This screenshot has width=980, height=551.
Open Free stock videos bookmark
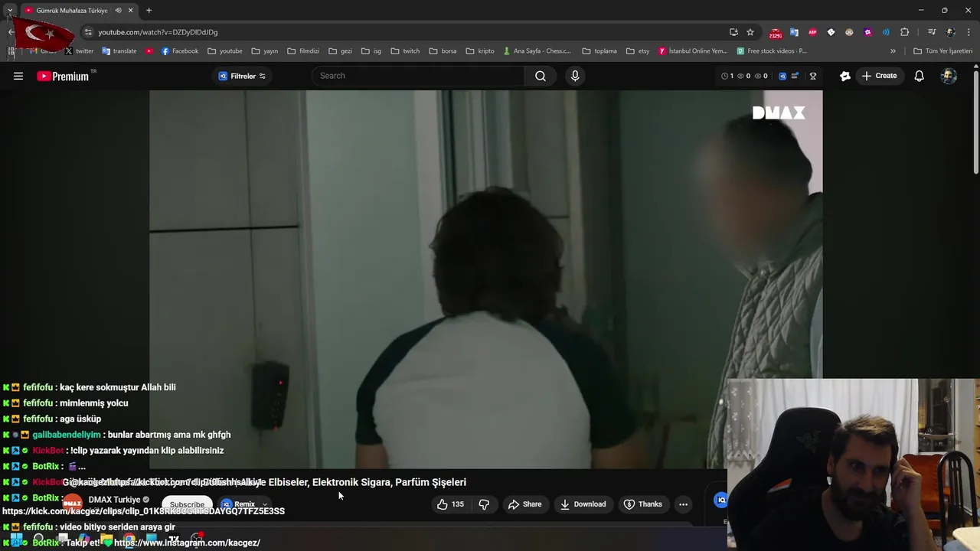tap(772, 51)
